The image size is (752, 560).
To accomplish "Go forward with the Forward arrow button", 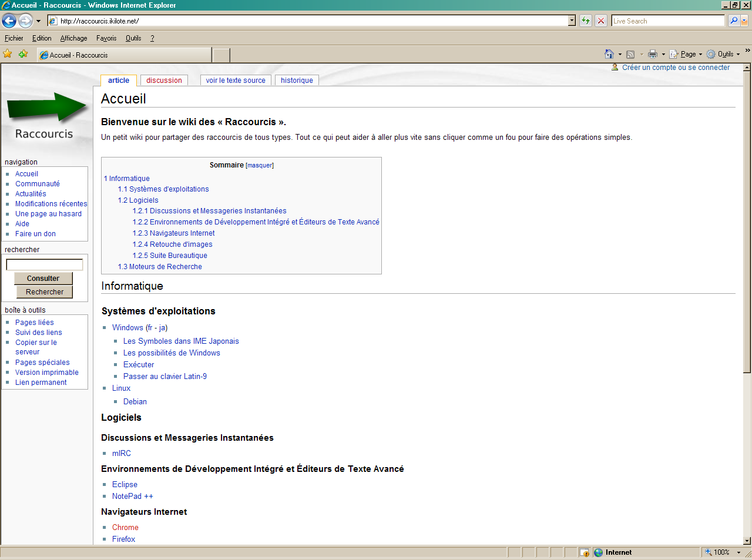I will [x=25, y=21].
